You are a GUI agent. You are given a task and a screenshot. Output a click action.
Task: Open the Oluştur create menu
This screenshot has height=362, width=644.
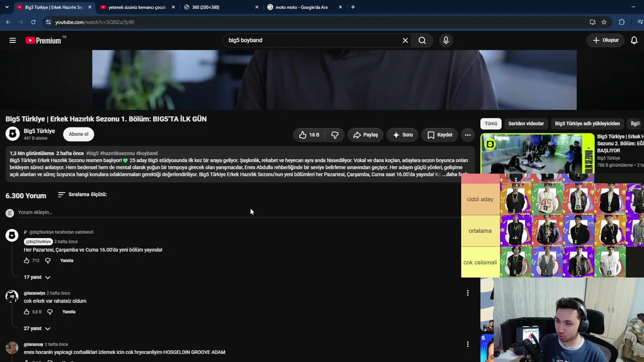click(x=606, y=40)
